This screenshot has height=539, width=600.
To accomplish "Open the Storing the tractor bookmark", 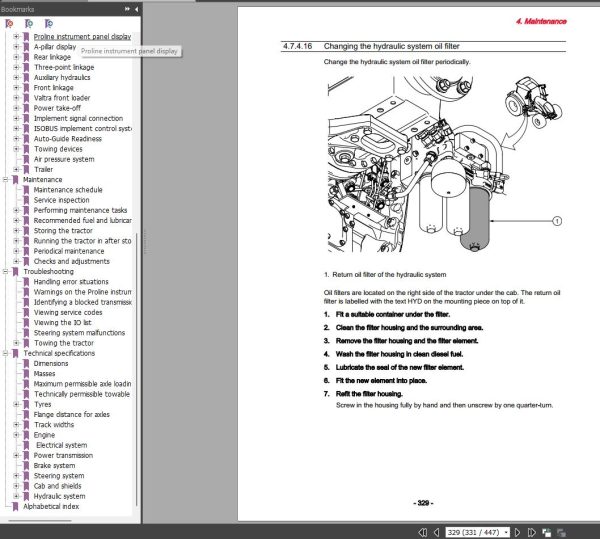I will click(x=63, y=231).
